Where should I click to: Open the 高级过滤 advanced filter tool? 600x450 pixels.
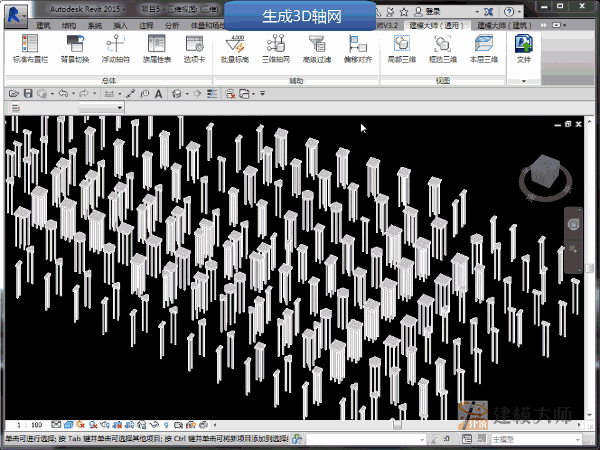tap(317, 49)
